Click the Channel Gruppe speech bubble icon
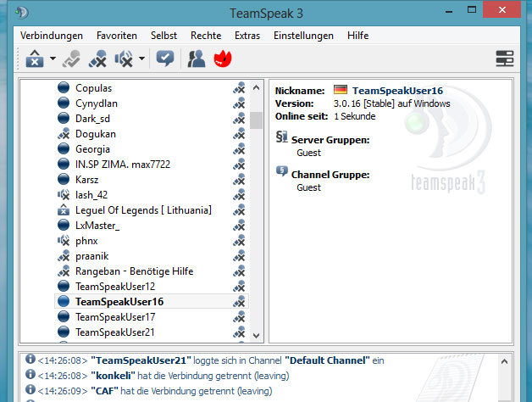 click(281, 171)
